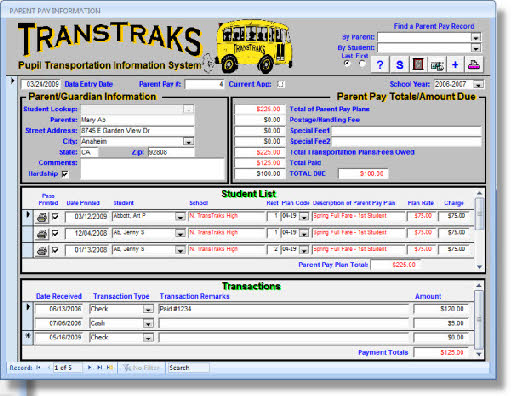Screen dimensions: 512x396
Task: Go to the next record using the navigation arrow
Action: pyautogui.click(x=89, y=367)
